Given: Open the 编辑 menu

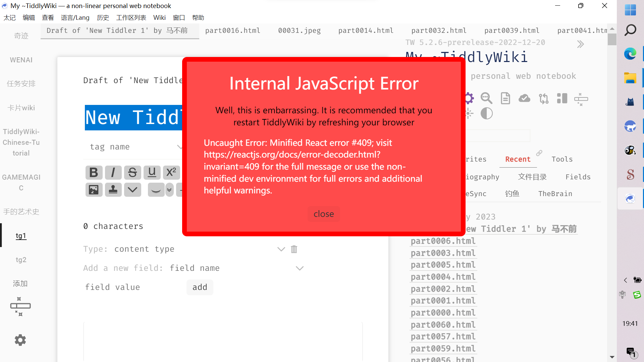Looking at the screenshot, I should pyautogui.click(x=29, y=17).
